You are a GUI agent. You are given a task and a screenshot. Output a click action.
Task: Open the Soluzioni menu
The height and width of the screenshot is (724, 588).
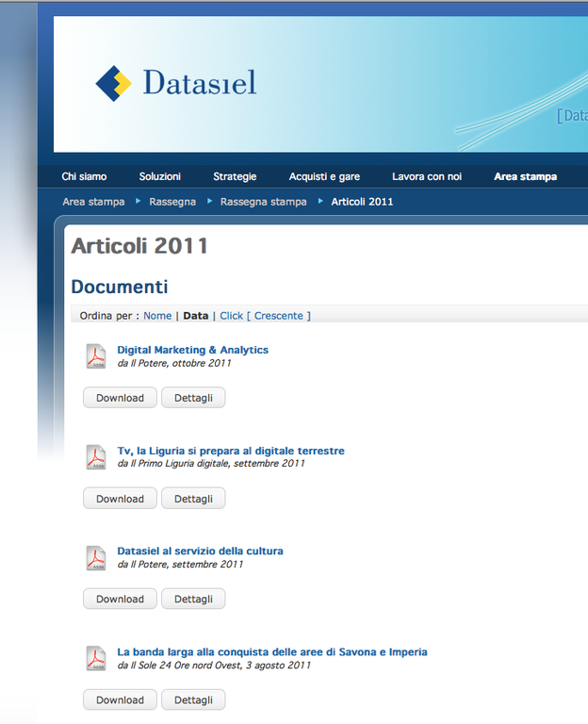pyautogui.click(x=160, y=176)
